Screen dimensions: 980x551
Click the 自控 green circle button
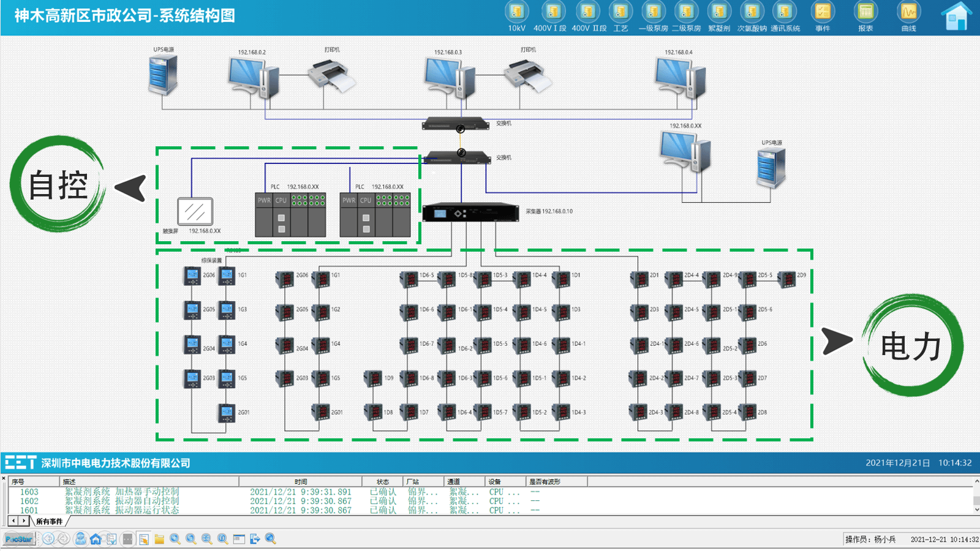point(58,184)
